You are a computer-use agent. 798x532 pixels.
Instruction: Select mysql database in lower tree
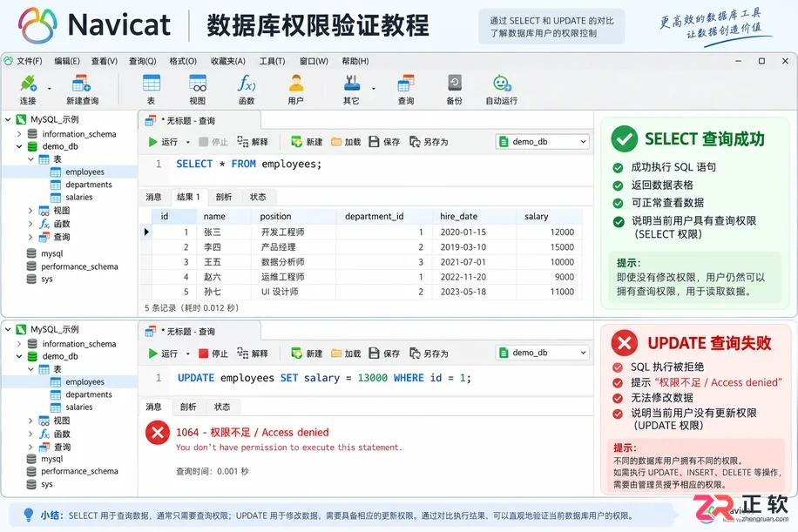tap(52, 459)
